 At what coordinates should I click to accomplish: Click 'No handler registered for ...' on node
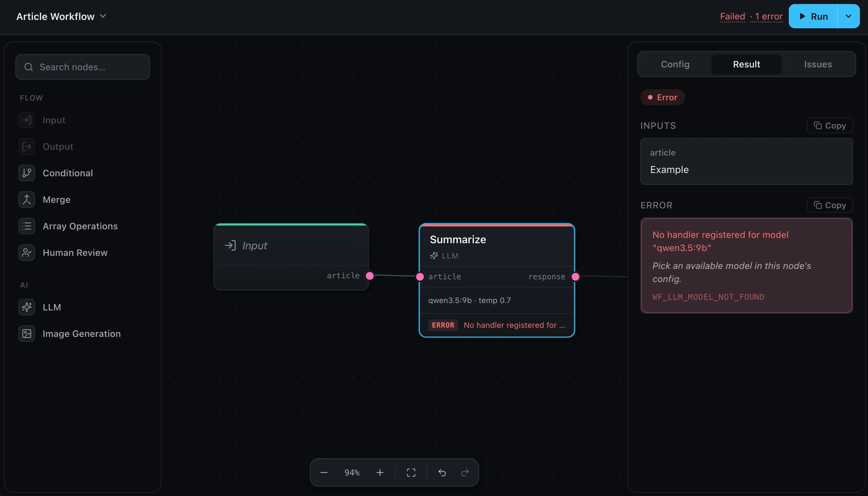[514, 325]
